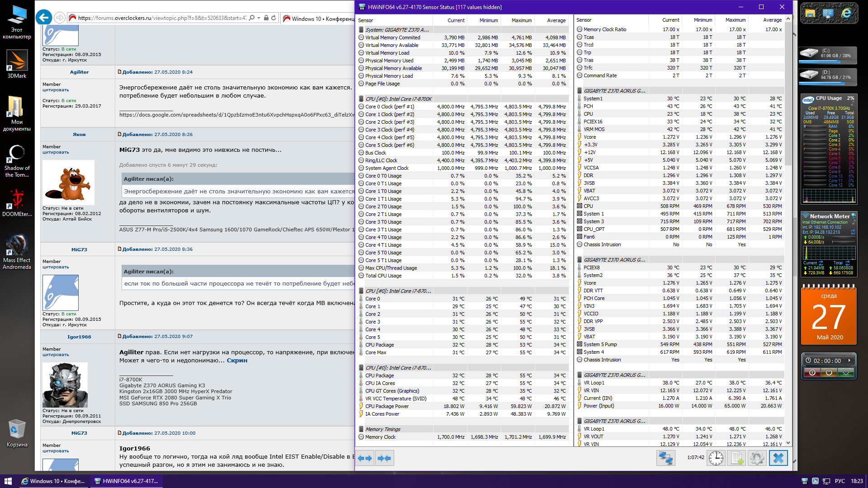Screen dimensions: 868x488
Task: Click the collapse columns arrows button
Action: pyautogui.click(x=384, y=458)
